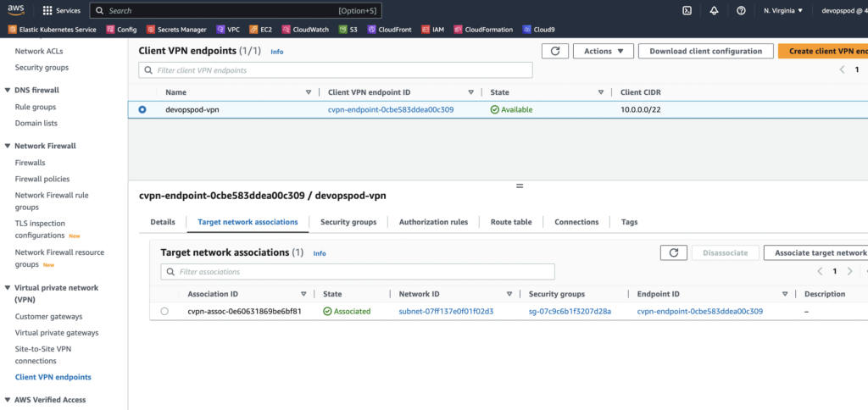This screenshot has width=868, height=410.
Task: Switch to the Authorization rules tab
Action: pos(433,222)
